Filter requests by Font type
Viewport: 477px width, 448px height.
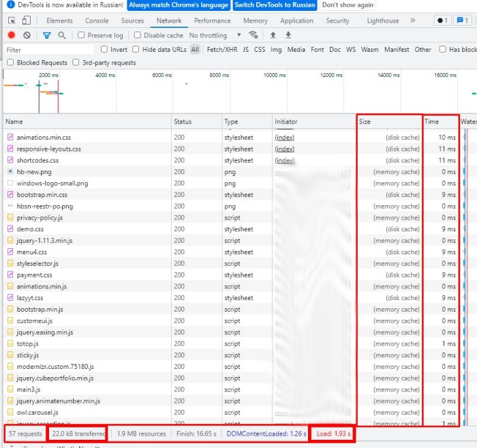318,49
